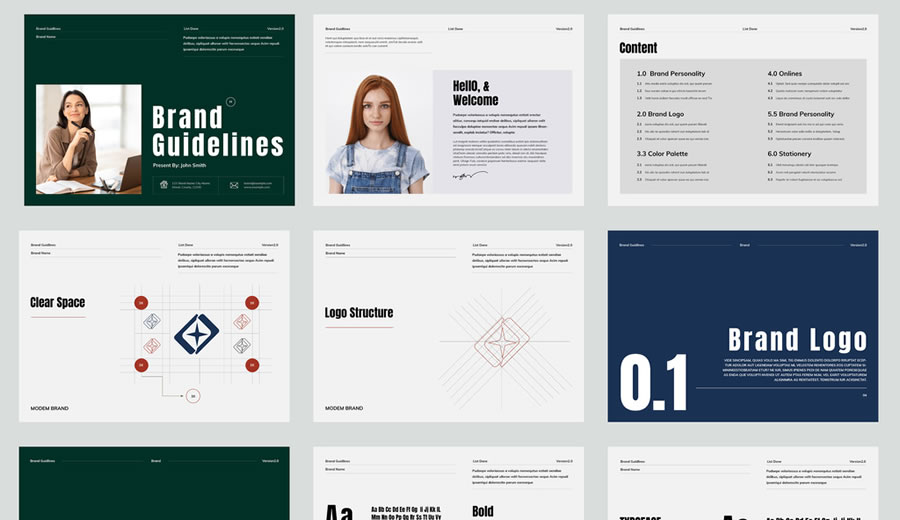Select the small red logo right of blue logo, upper
Image resolution: width=900 pixels, height=520 pixels.
242,321
